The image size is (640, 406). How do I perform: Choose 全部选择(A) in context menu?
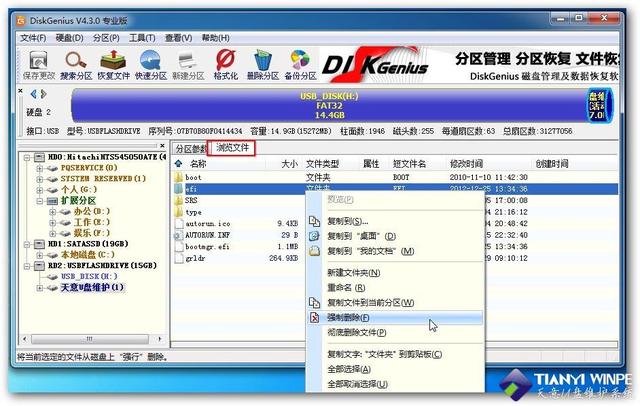pyautogui.click(x=395, y=369)
